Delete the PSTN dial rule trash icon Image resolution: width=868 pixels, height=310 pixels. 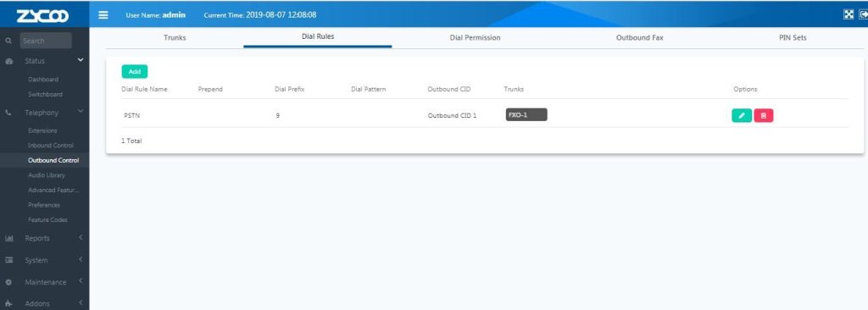point(764,116)
